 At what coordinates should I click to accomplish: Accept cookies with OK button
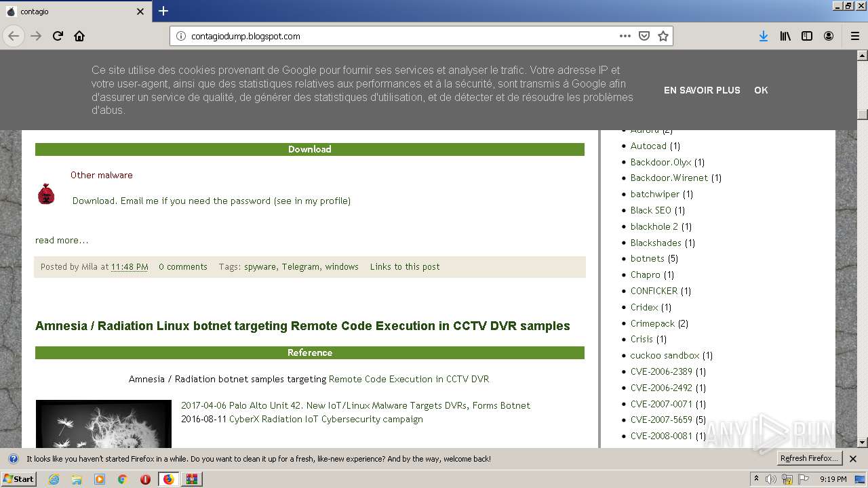click(x=761, y=90)
